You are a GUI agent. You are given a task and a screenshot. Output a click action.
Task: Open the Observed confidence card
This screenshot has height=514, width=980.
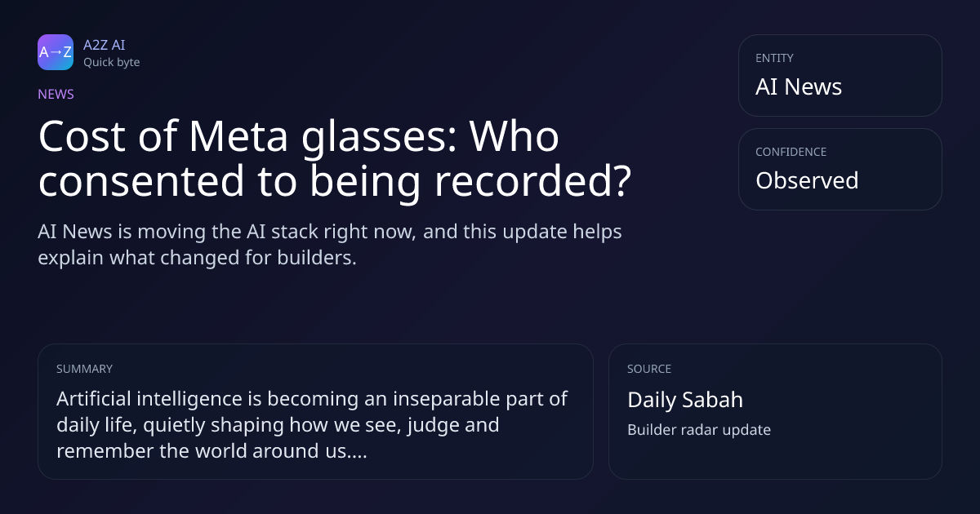coord(840,169)
